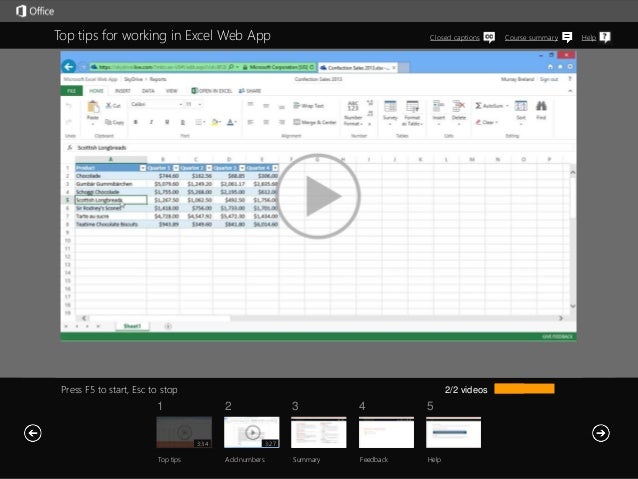Go to next slide with right arrow

click(x=601, y=433)
